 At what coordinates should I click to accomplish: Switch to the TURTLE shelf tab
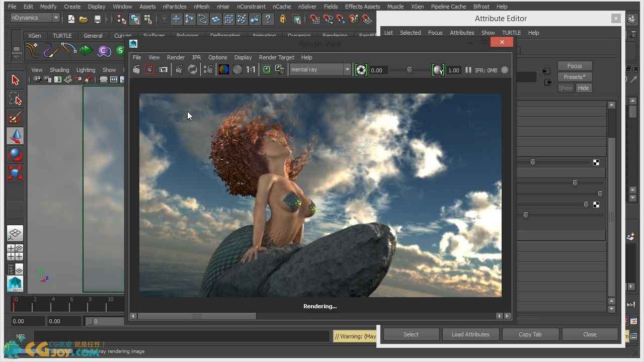[62, 36]
